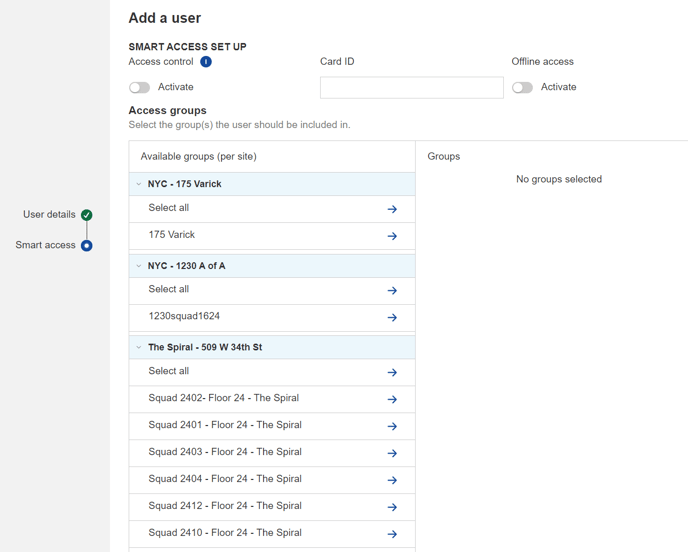Go to the User details step
688x552 pixels.
[x=49, y=215]
